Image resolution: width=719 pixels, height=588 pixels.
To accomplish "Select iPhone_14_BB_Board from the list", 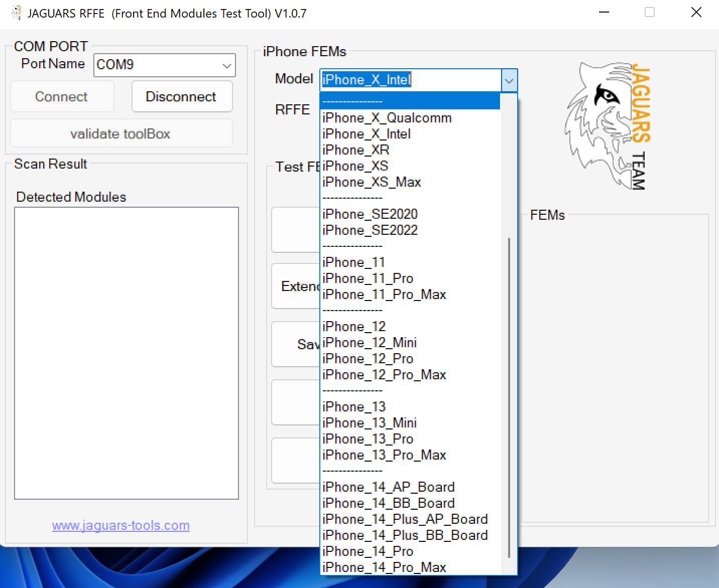I will click(411, 503).
